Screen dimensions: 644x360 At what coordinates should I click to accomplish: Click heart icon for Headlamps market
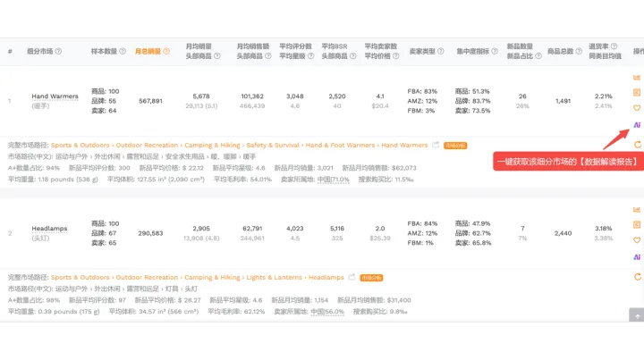click(637, 239)
